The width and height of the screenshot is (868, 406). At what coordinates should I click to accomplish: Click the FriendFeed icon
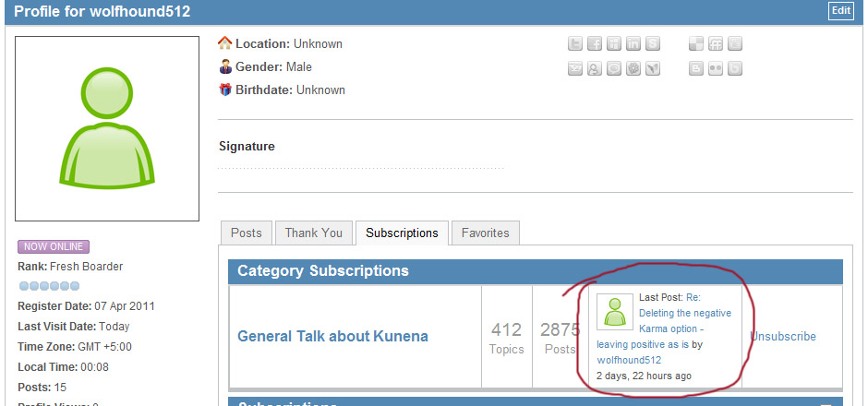coord(716,43)
